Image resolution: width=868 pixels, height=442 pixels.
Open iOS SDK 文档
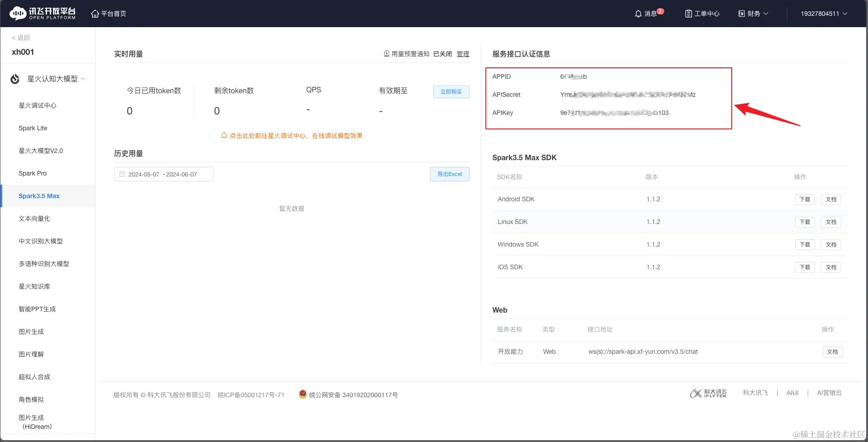click(831, 267)
